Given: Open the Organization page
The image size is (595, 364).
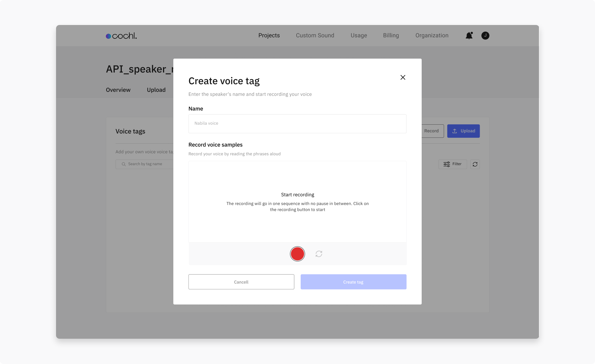Looking at the screenshot, I should [432, 35].
